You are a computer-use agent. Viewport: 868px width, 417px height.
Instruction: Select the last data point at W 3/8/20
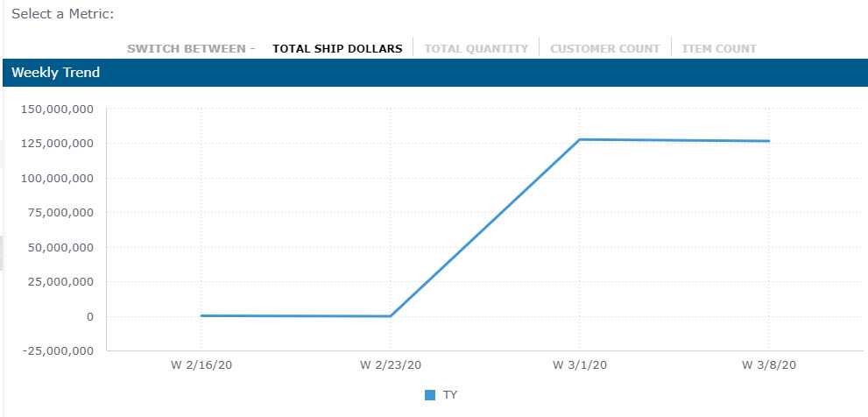click(x=768, y=141)
